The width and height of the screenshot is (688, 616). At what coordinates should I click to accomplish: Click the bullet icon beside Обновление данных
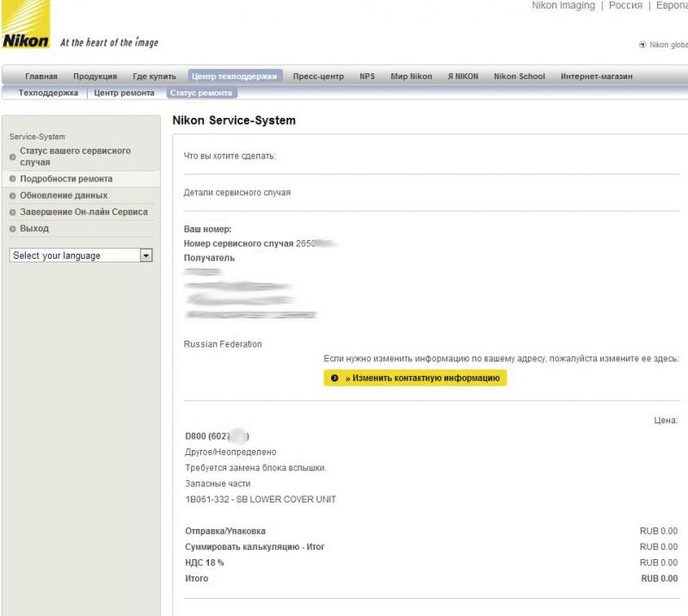point(12,195)
